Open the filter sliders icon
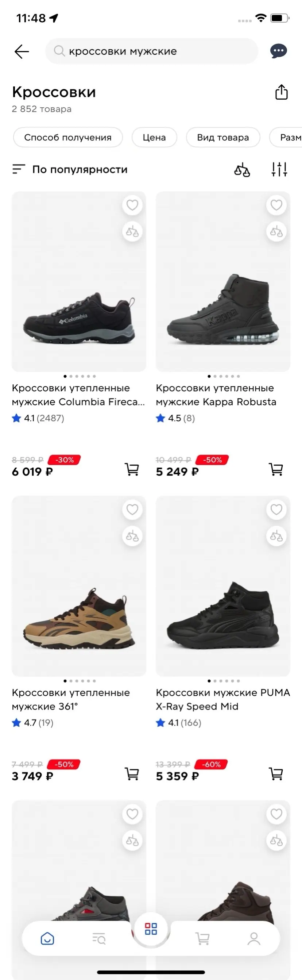Viewport: 302px width, 980px height. click(279, 169)
